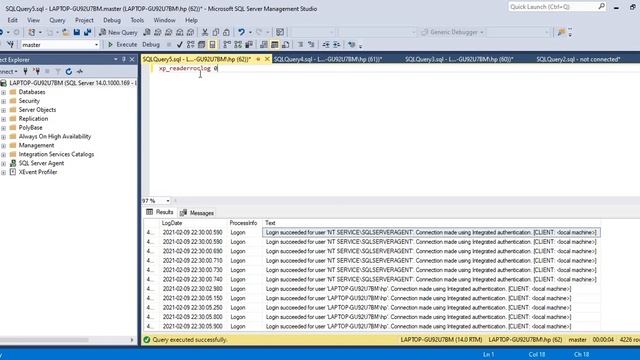This screenshot has width=640, height=360.
Task: Click Object Explorer Connect plug icon
Action: [x=25, y=71]
